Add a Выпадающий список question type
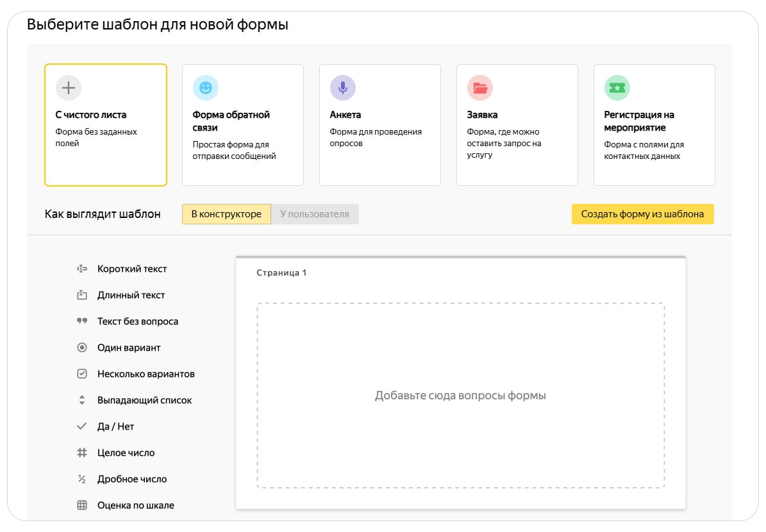Viewport: 766px width, 532px height. [x=81, y=400]
